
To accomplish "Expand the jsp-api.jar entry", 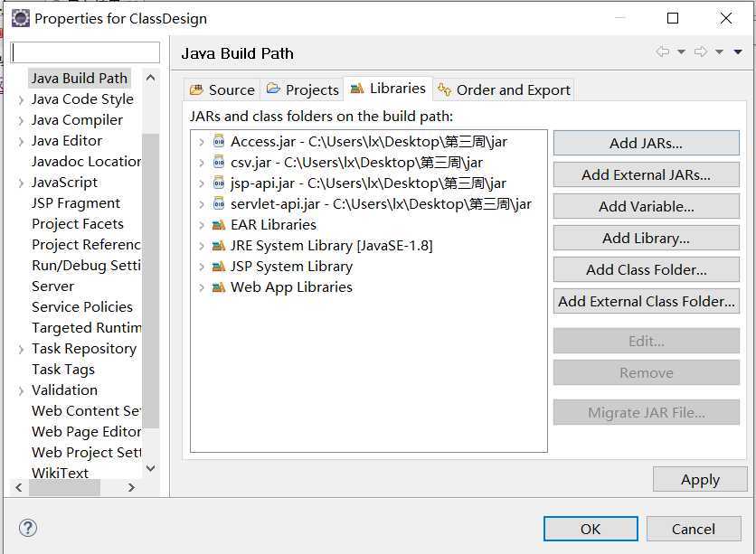I will pos(202,183).
